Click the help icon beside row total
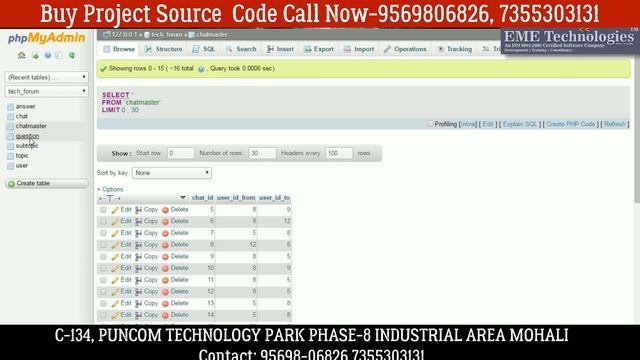 pyautogui.click(x=201, y=69)
